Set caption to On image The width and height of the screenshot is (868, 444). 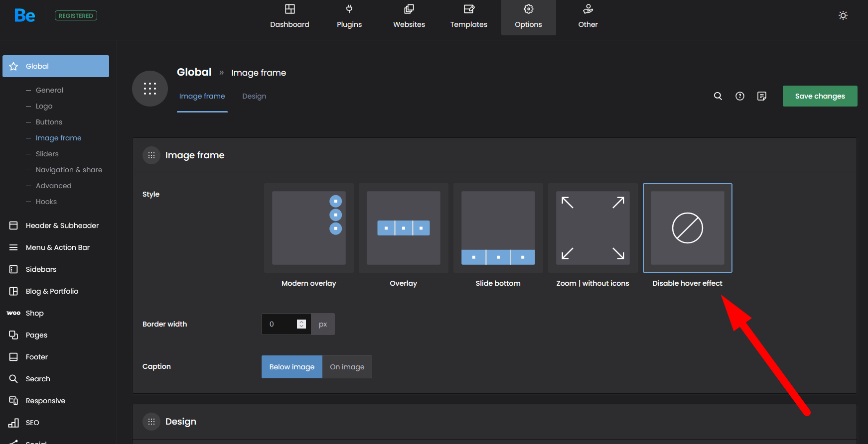(x=347, y=367)
